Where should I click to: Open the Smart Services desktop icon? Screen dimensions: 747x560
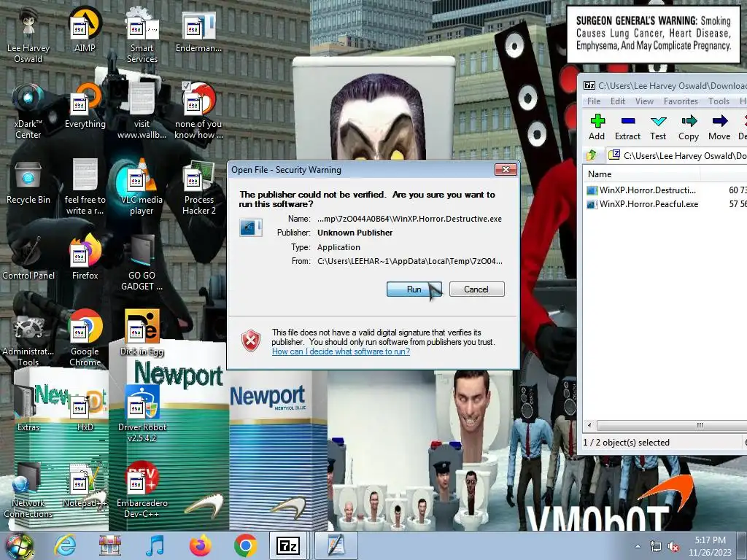tap(142, 36)
